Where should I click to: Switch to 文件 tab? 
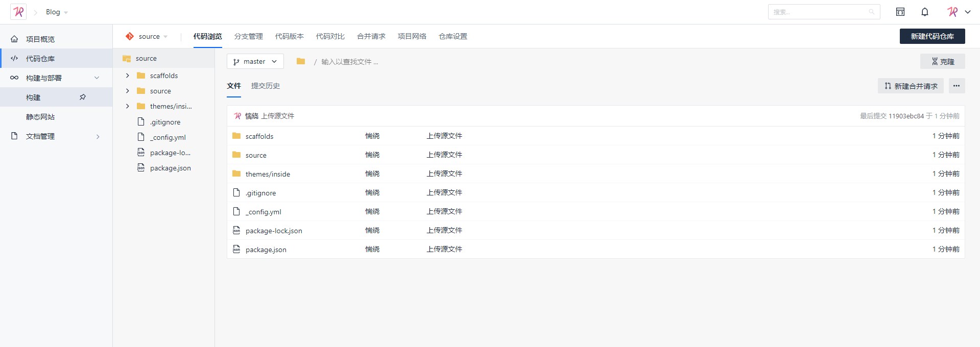tap(234, 86)
